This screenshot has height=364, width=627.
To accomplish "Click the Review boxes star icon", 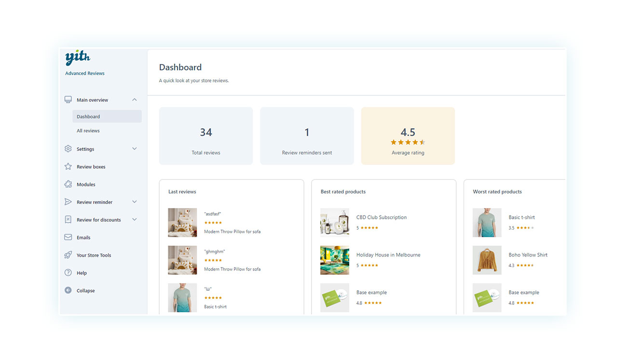I will pyautogui.click(x=68, y=167).
